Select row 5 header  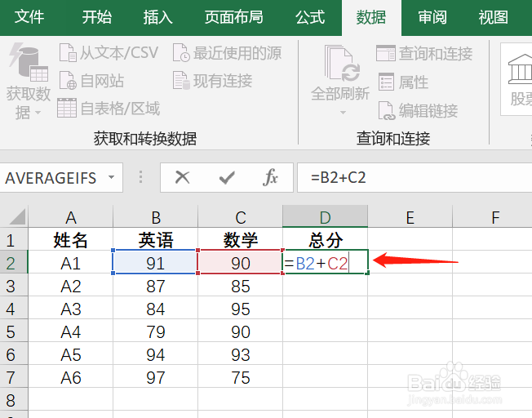[x=14, y=331]
